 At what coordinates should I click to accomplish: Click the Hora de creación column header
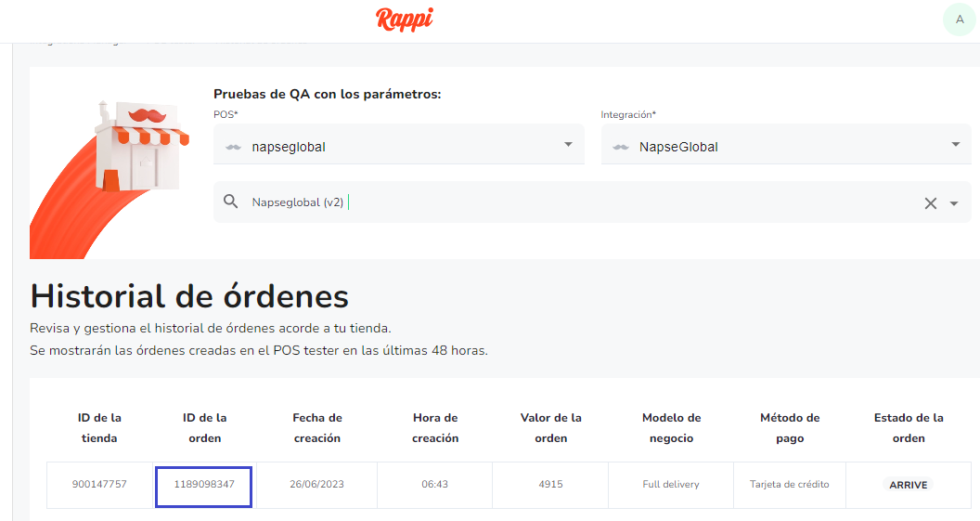point(435,428)
